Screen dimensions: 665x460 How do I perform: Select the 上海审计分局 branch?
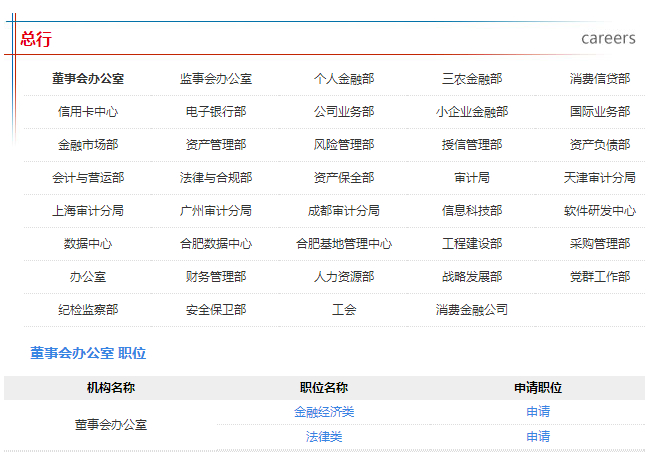click(x=88, y=210)
